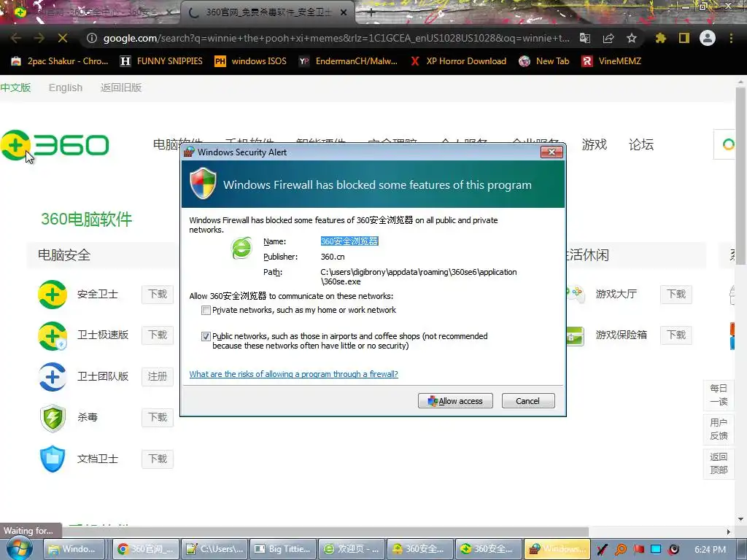Click Allow access button
Viewport: 747px width, 560px height.
pyautogui.click(x=455, y=401)
